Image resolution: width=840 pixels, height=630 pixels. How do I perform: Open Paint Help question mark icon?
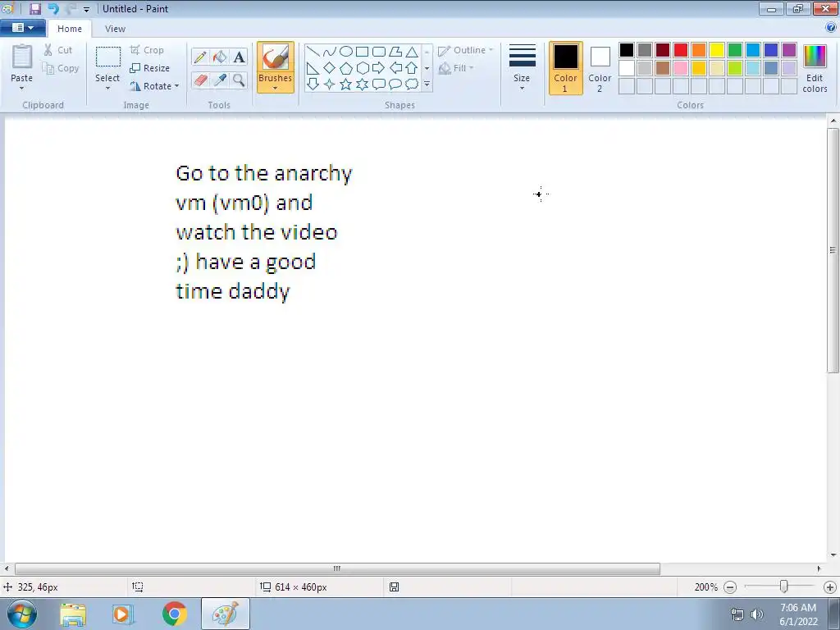831,27
